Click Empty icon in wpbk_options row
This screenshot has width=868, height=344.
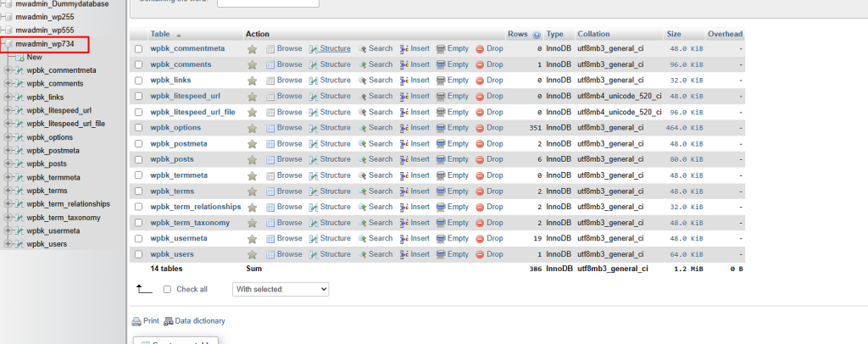441,128
